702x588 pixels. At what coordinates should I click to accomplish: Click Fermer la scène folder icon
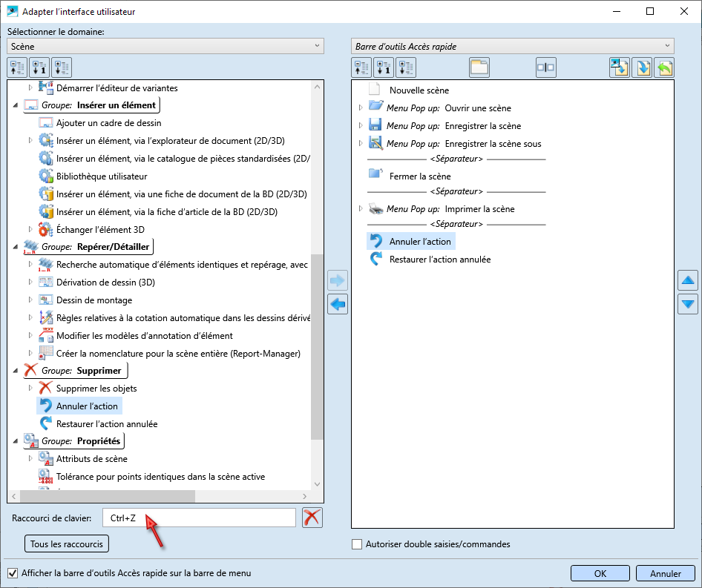coord(375,174)
